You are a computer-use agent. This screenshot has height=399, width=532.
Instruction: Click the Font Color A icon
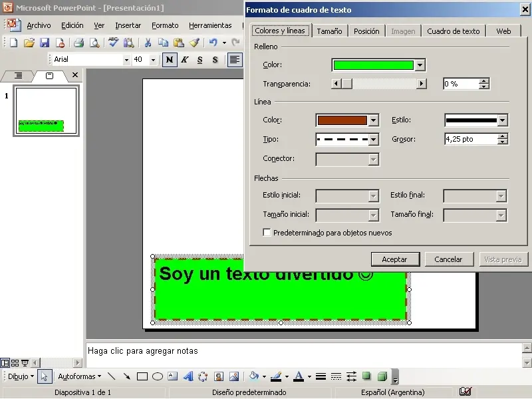[x=299, y=376]
